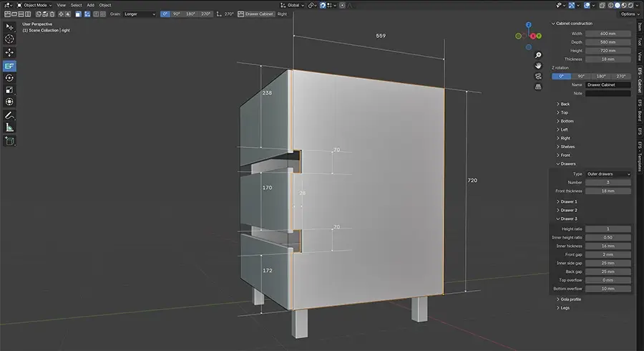This screenshot has width=644, height=351.
Task: Expand the Shelves section
Action: coord(567,147)
